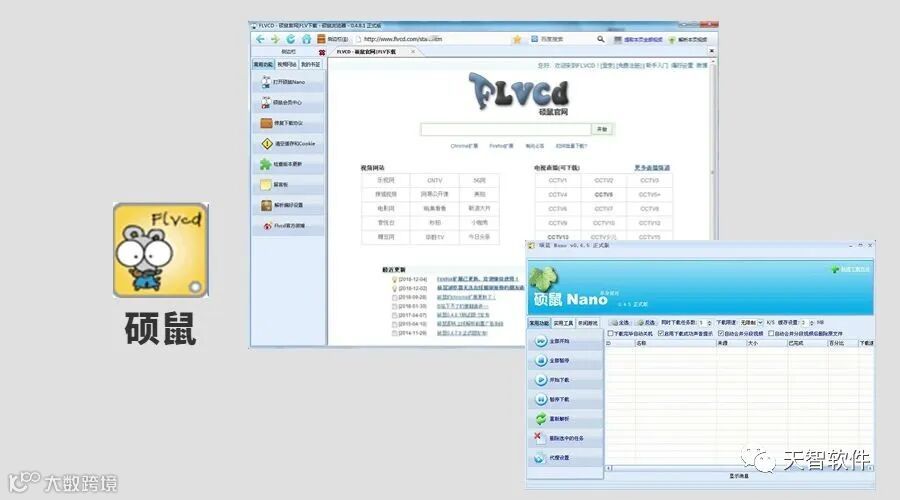Enable auto shutdown after download checkbox
The image size is (900, 500).
click(611, 334)
